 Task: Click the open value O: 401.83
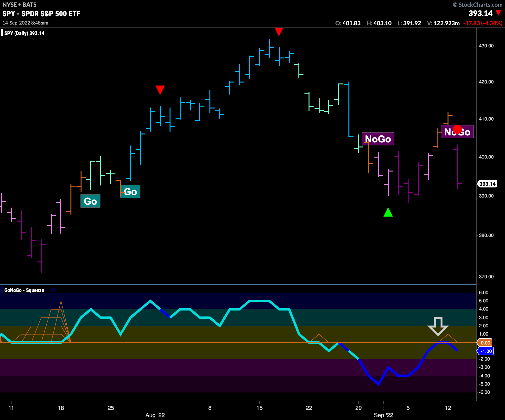[x=348, y=23]
